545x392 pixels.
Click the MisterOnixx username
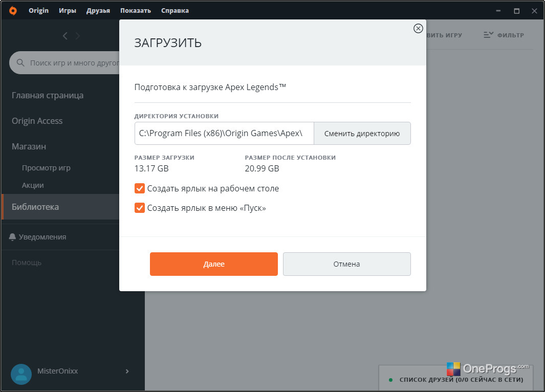pyautogui.click(x=58, y=371)
